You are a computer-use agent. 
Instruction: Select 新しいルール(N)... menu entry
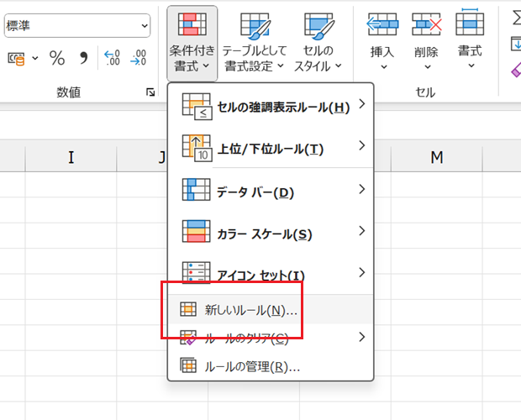click(250, 310)
